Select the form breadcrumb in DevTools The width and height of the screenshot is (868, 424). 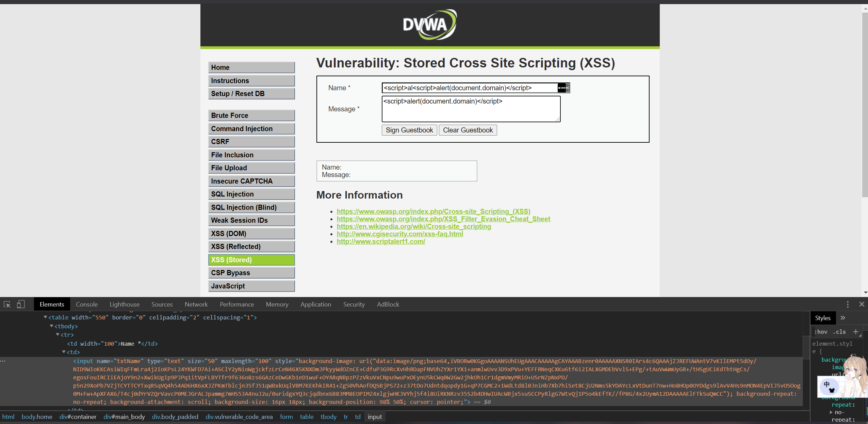click(x=286, y=417)
